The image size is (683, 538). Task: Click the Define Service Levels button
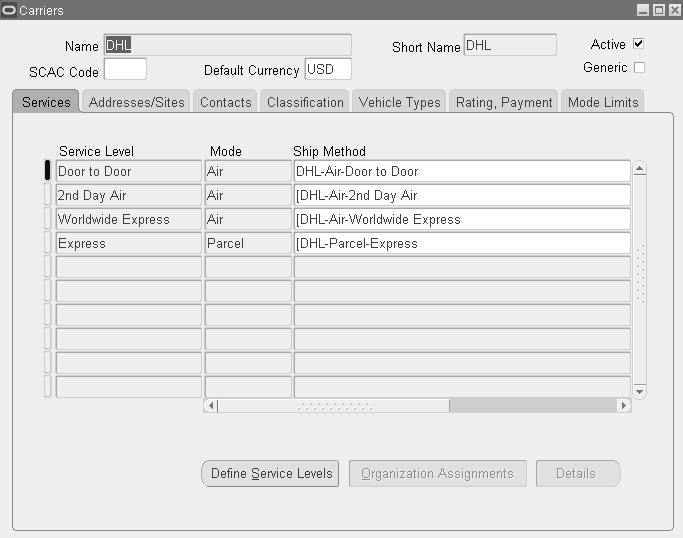click(270, 474)
